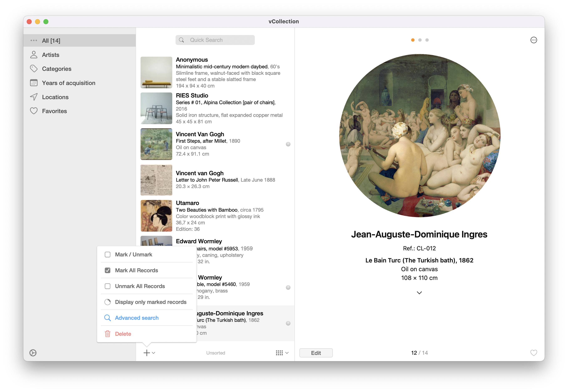The image size is (568, 392).
Task: Open Locations in sidebar
Action: (x=79, y=97)
